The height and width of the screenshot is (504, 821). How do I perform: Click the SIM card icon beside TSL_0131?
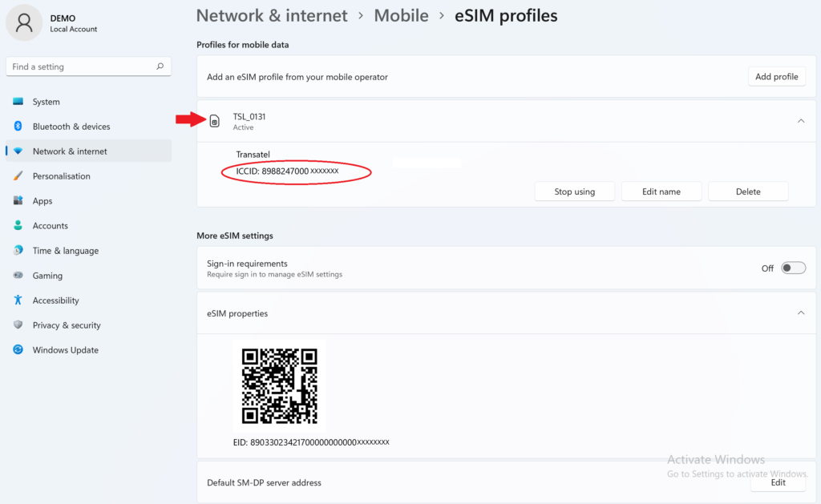coord(214,121)
